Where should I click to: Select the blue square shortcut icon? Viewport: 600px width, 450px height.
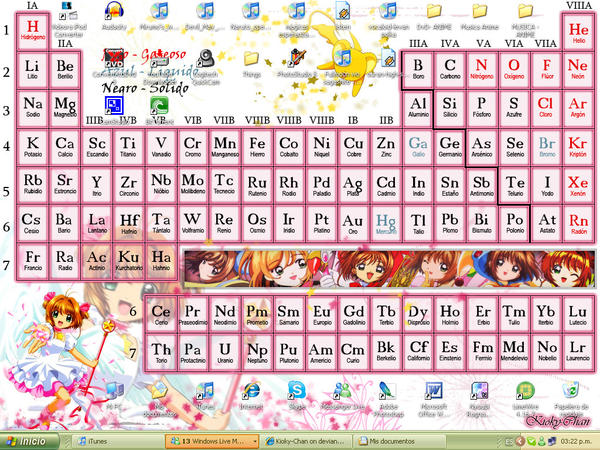click(114, 105)
